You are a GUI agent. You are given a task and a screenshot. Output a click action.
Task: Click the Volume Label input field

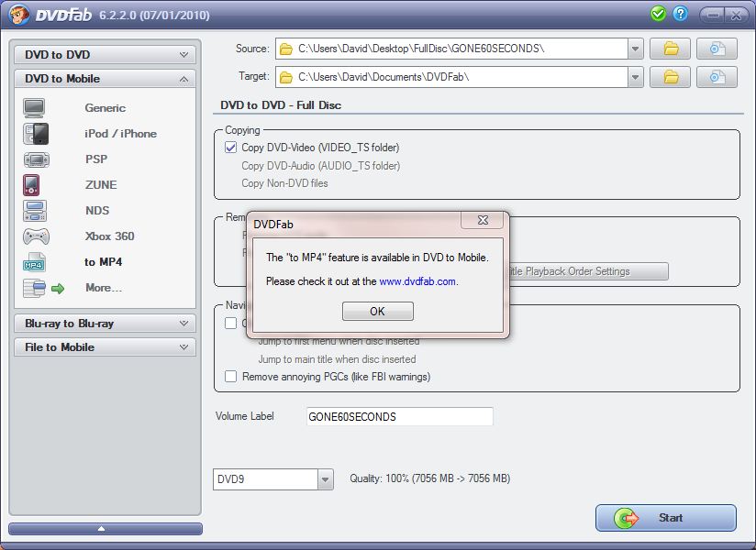400,416
